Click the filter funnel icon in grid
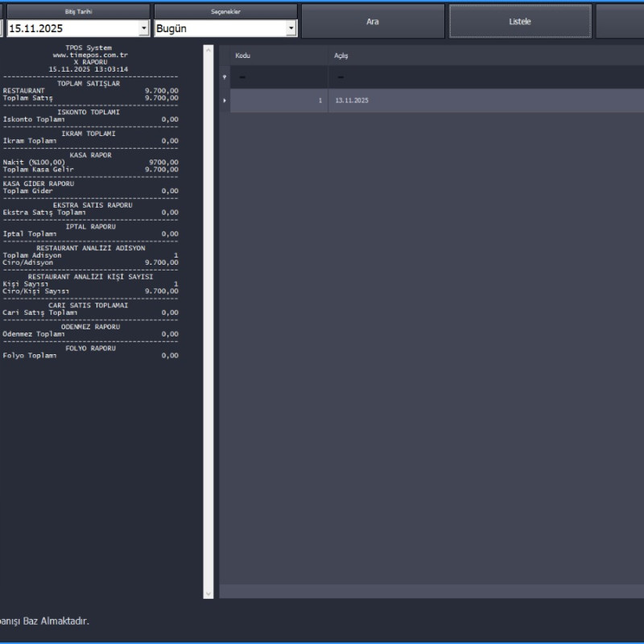Image resolution: width=644 pixels, height=644 pixels. (x=225, y=77)
